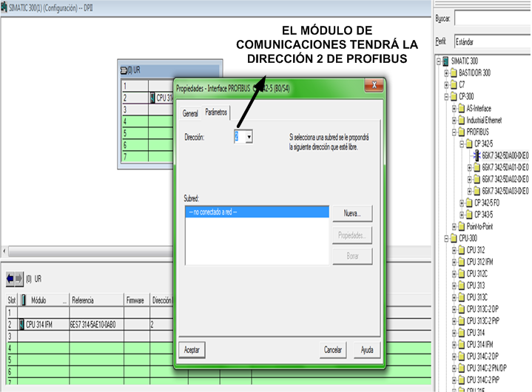The image size is (532, 392).
Task: Click the CPU 314 IFM folder icon
Action: (x=462, y=345)
